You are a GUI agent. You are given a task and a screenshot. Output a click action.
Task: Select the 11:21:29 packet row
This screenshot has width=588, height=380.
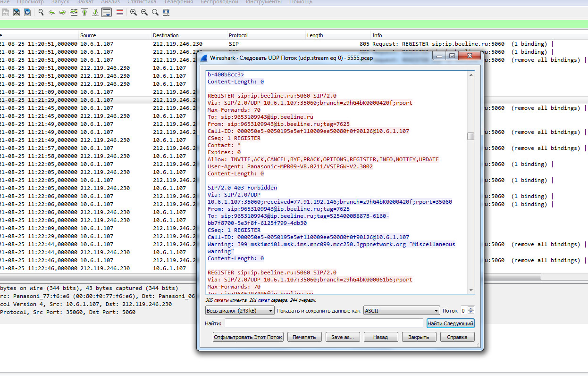pos(97,100)
